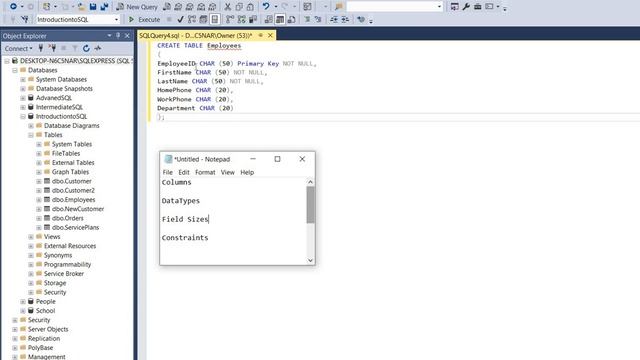Expand the People database node
This screenshot has width=640, height=360.
click(x=23, y=302)
